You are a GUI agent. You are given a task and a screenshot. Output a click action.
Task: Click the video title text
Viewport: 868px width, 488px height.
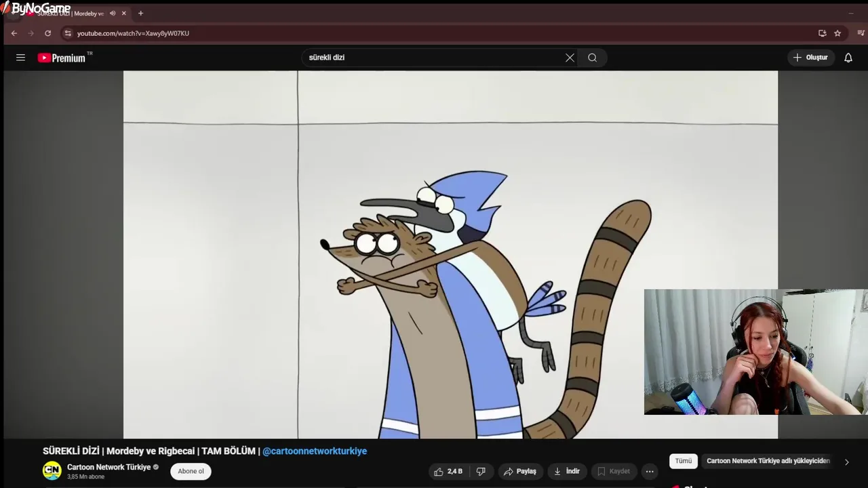coord(205,451)
